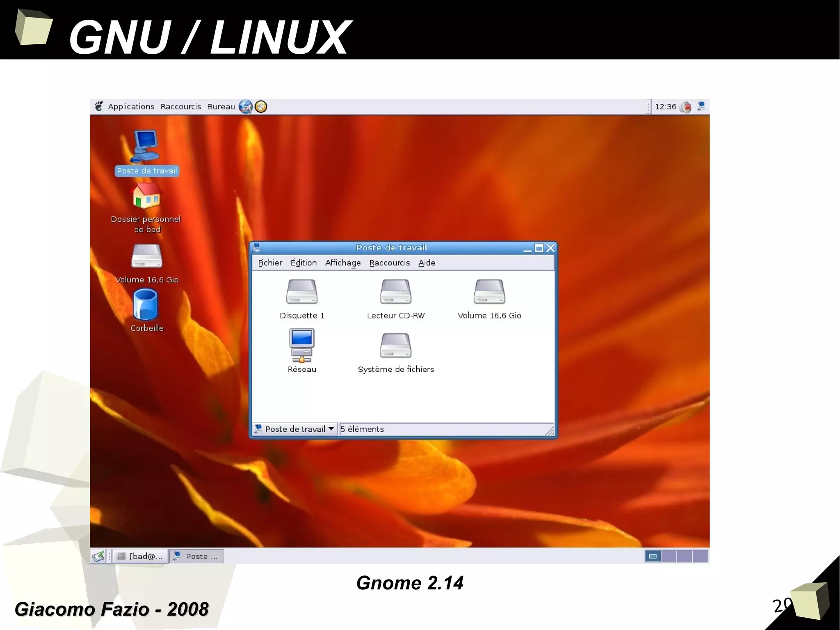Launch the mail clock-like launcher icon
840x630 pixels.
261,107
